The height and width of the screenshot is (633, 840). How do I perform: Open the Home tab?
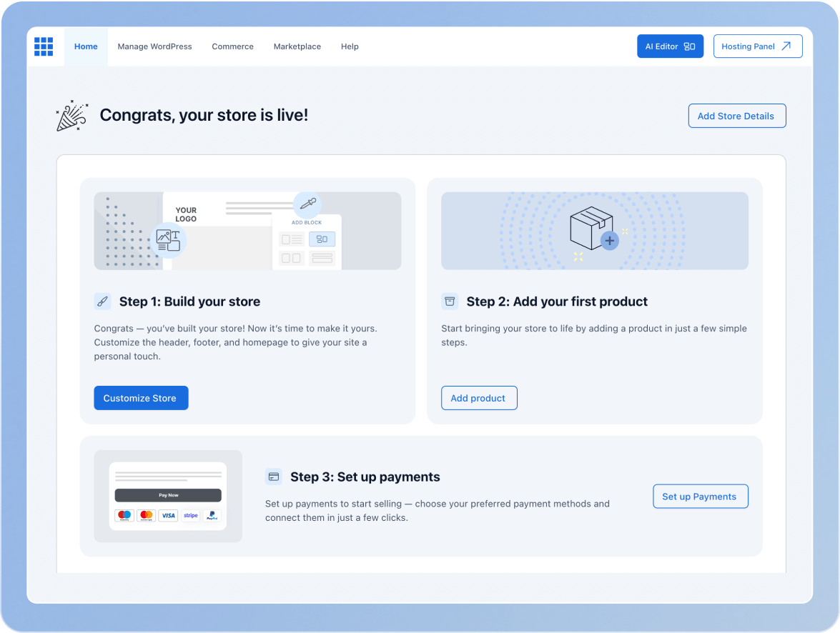pyautogui.click(x=86, y=46)
